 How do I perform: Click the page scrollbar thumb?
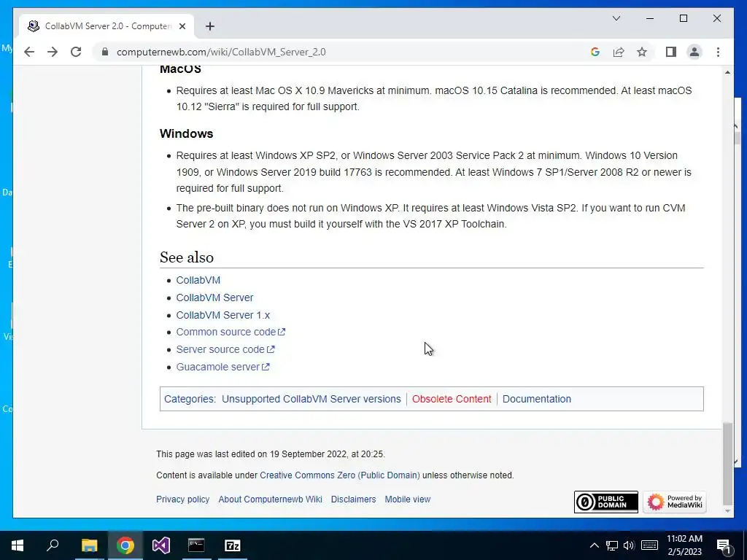point(727,464)
